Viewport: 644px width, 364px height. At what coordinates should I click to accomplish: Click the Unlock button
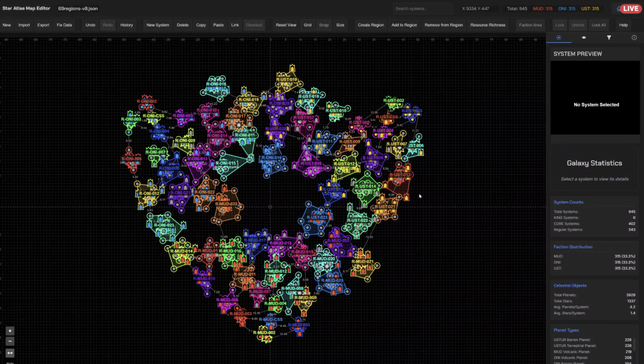578,25
